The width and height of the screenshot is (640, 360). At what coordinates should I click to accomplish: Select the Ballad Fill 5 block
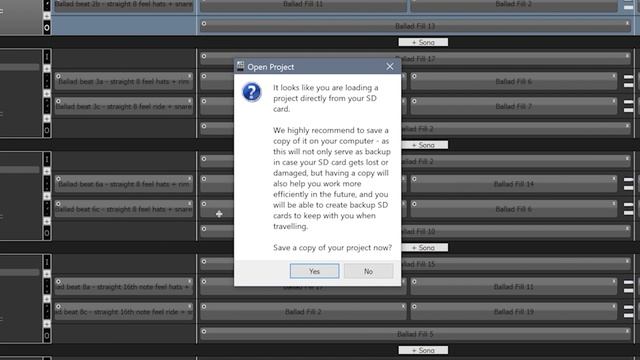click(x=415, y=334)
